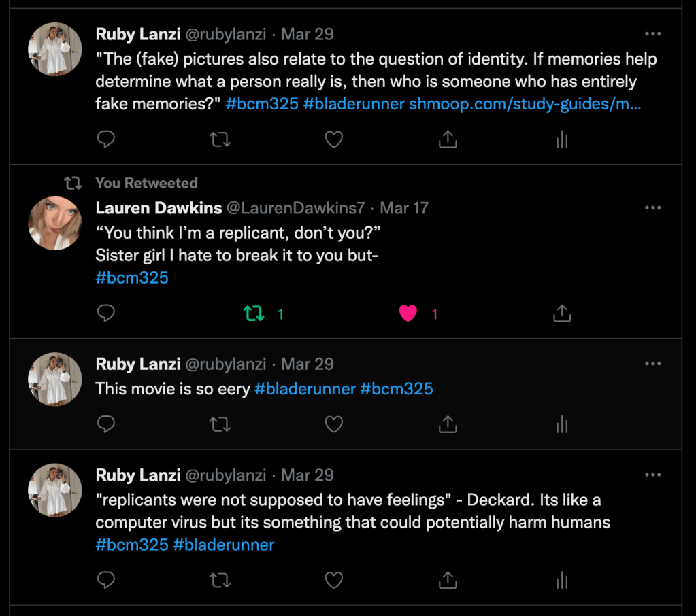View analytics for fake memories tweet
The width and height of the screenshot is (696, 616).
pyautogui.click(x=561, y=139)
